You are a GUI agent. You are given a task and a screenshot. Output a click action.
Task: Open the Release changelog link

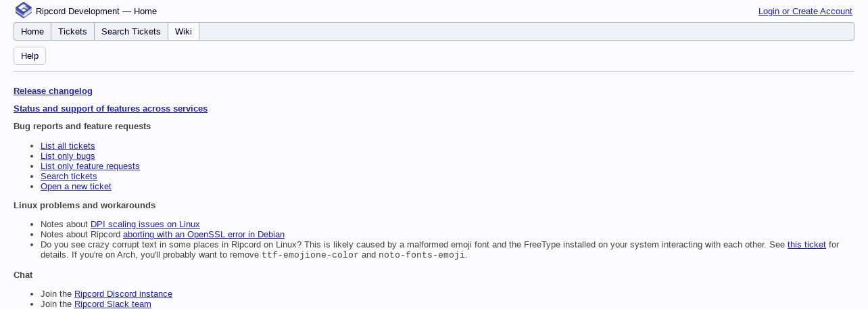tap(53, 91)
